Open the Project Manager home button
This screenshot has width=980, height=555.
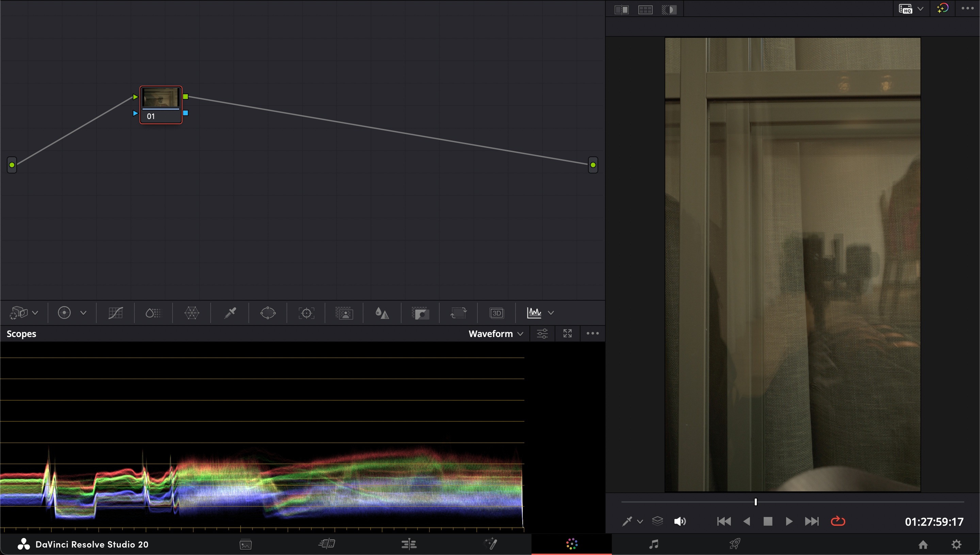pos(923,544)
